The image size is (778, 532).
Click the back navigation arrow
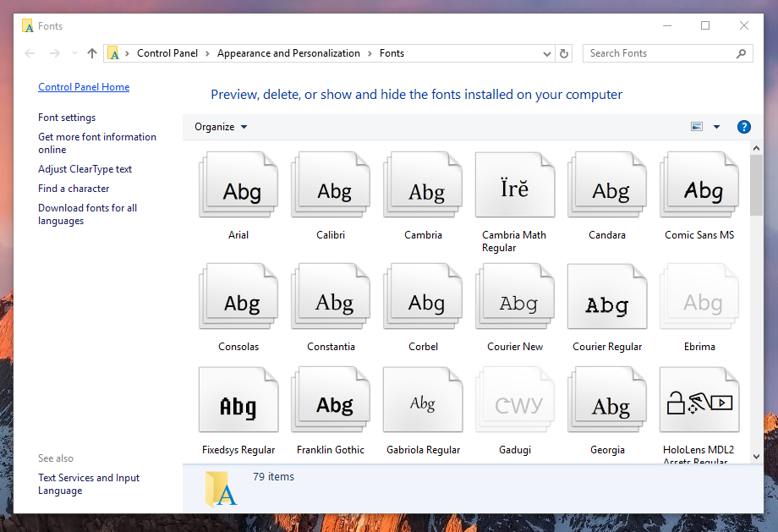click(x=30, y=52)
